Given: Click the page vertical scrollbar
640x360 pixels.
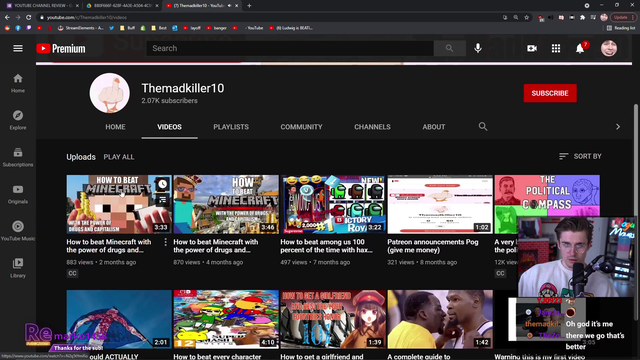Looking at the screenshot, I should [x=636, y=212].
